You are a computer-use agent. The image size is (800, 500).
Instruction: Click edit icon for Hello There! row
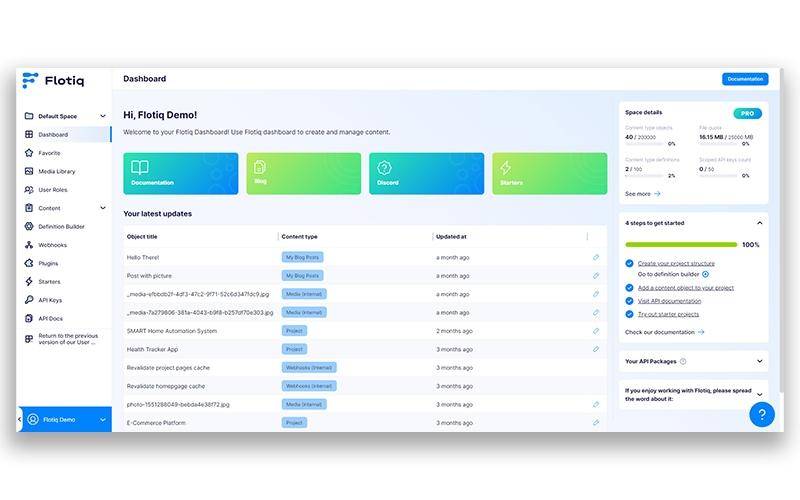tap(596, 258)
